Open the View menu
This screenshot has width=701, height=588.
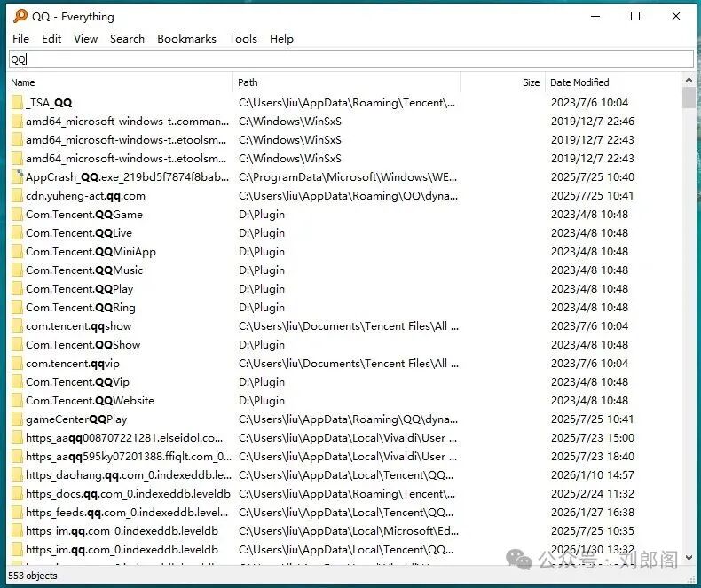85,39
